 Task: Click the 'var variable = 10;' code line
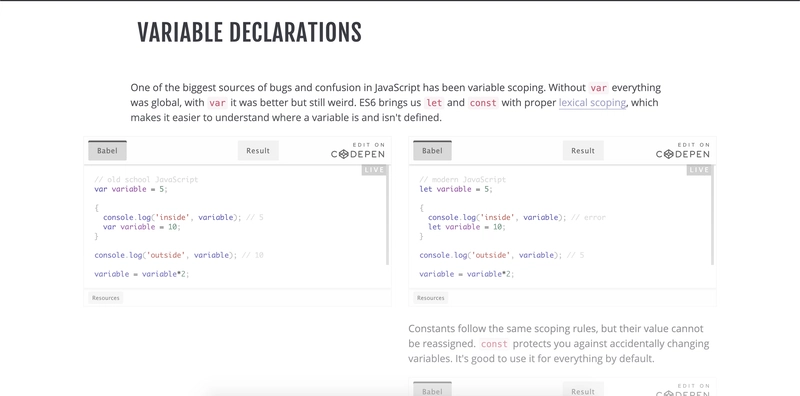142,227
